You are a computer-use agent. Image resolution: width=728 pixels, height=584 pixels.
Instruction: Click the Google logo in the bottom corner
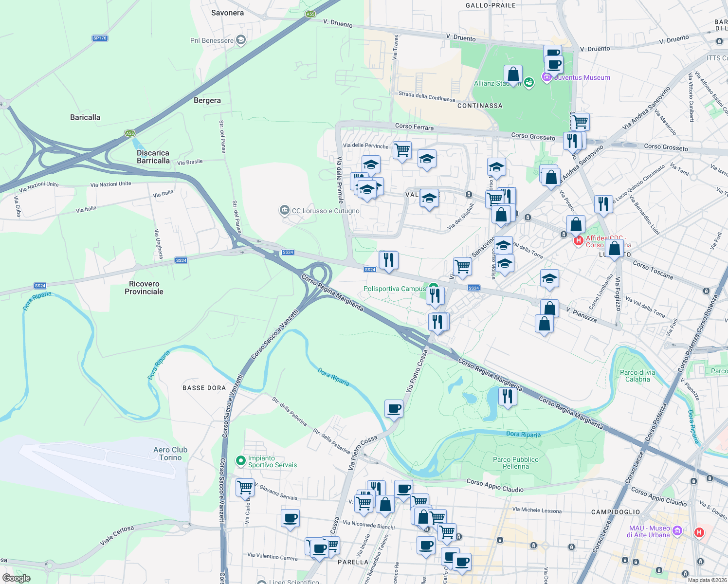coord(17,578)
